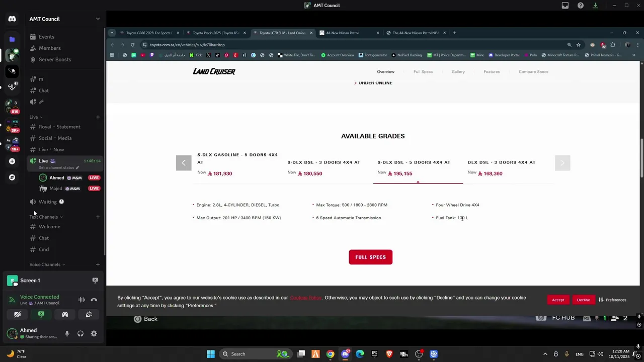Open Discord inbox icon in title bar
The height and width of the screenshot is (362, 644).
(x=565, y=6)
